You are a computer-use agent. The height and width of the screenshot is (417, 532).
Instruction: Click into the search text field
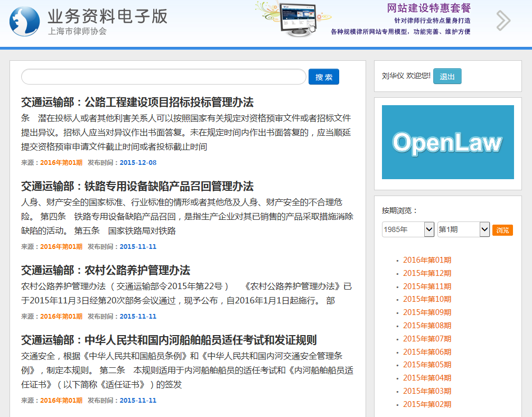pos(163,77)
